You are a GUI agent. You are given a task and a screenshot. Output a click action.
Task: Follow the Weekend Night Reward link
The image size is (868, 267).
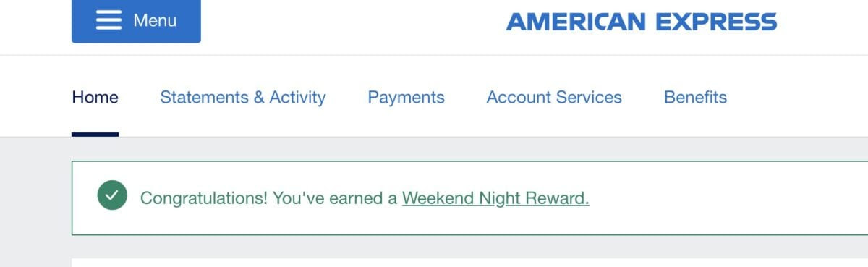click(495, 198)
